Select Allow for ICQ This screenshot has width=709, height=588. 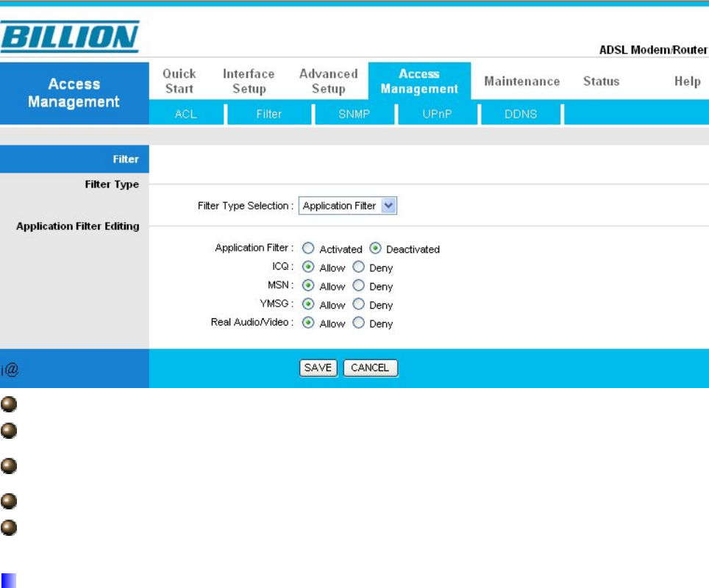pos(308,267)
